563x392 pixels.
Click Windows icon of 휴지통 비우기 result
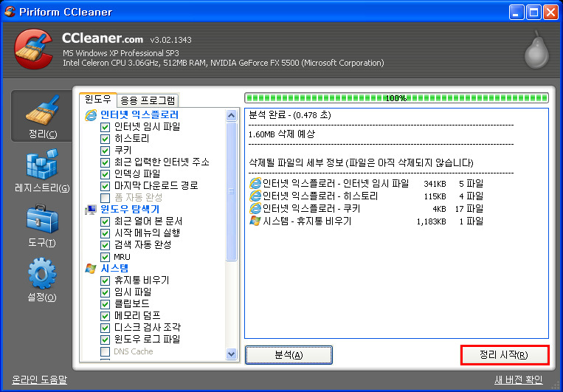pyautogui.click(x=255, y=221)
